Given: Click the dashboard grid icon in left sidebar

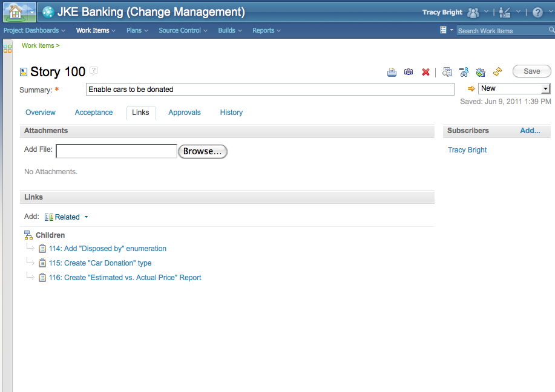Looking at the screenshot, I should click(7, 48).
